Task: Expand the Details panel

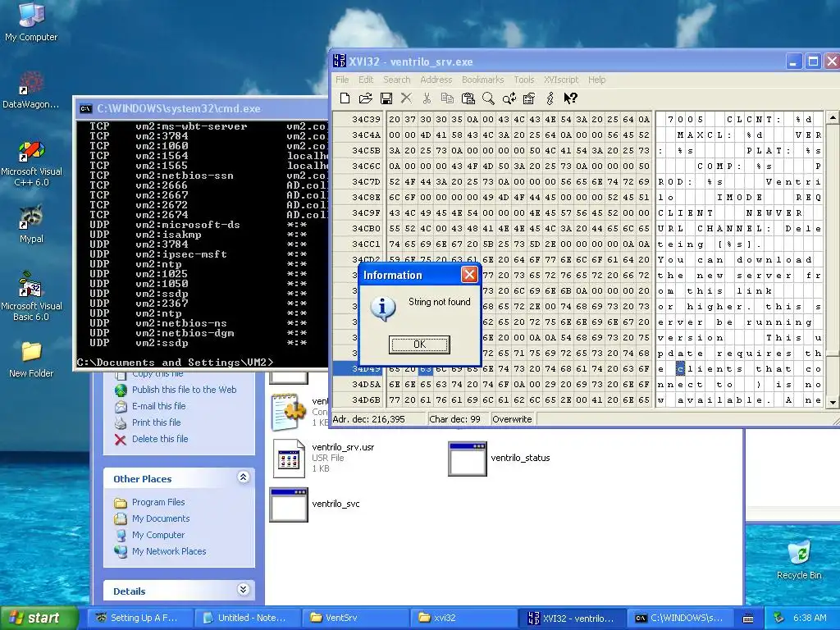Action: coord(243,590)
